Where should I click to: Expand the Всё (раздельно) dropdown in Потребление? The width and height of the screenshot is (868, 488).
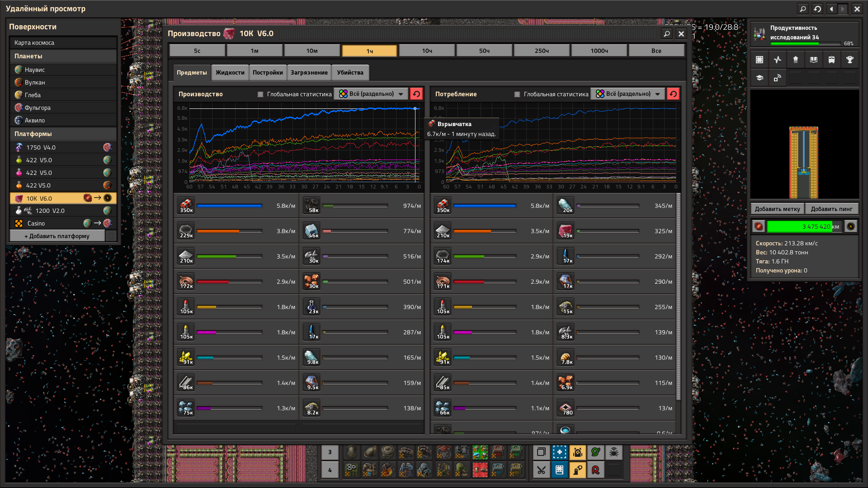[x=628, y=94]
